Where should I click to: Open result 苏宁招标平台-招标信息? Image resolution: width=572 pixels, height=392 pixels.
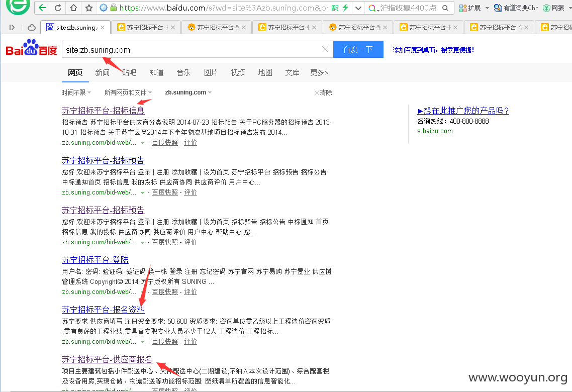(x=103, y=111)
